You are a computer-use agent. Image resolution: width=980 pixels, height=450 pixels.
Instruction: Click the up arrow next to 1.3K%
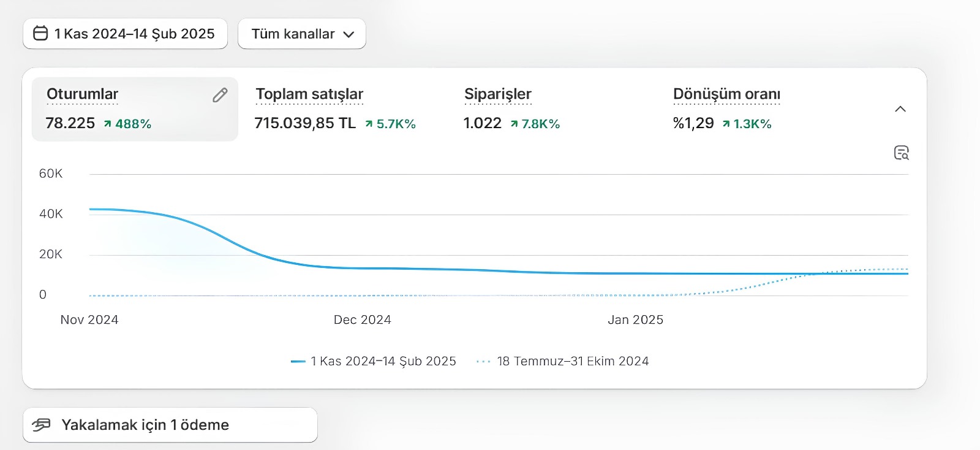pyautogui.click(x=726, y=124)
